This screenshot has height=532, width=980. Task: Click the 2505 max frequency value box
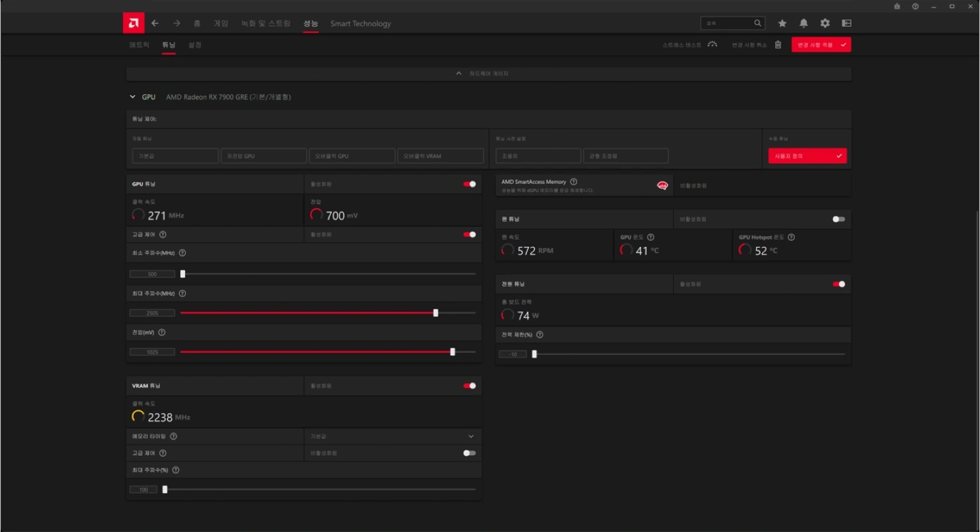coord(152,313)
